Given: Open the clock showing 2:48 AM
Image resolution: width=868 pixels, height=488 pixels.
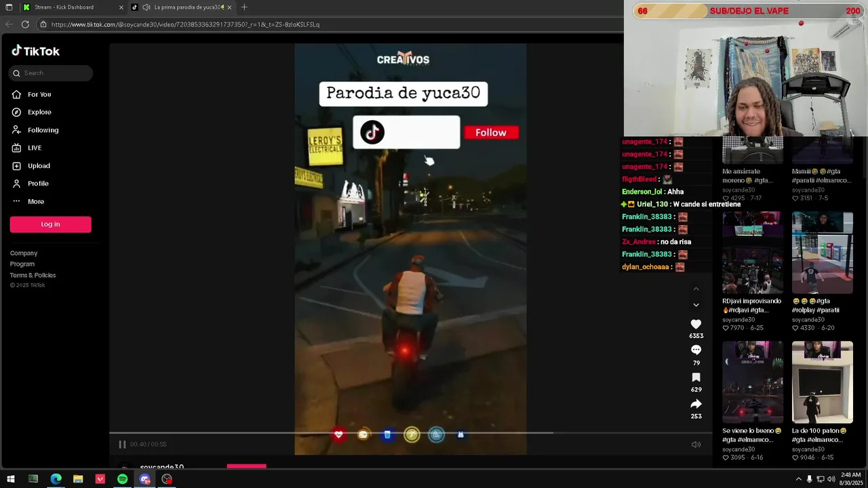Looking at the screenshot, I should [850, 479].
